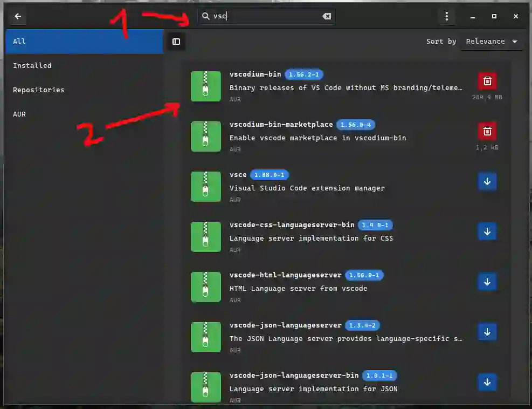Click description 'Visual Studio Code extension manager'
Viewport: 532px width, 409px height.
click(307, 188)
